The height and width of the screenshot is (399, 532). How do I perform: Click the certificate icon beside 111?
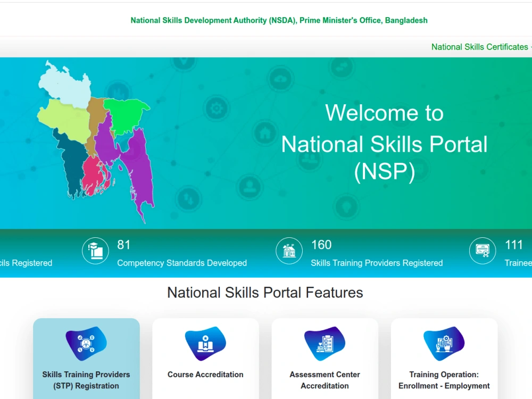(x=483, y=251)
